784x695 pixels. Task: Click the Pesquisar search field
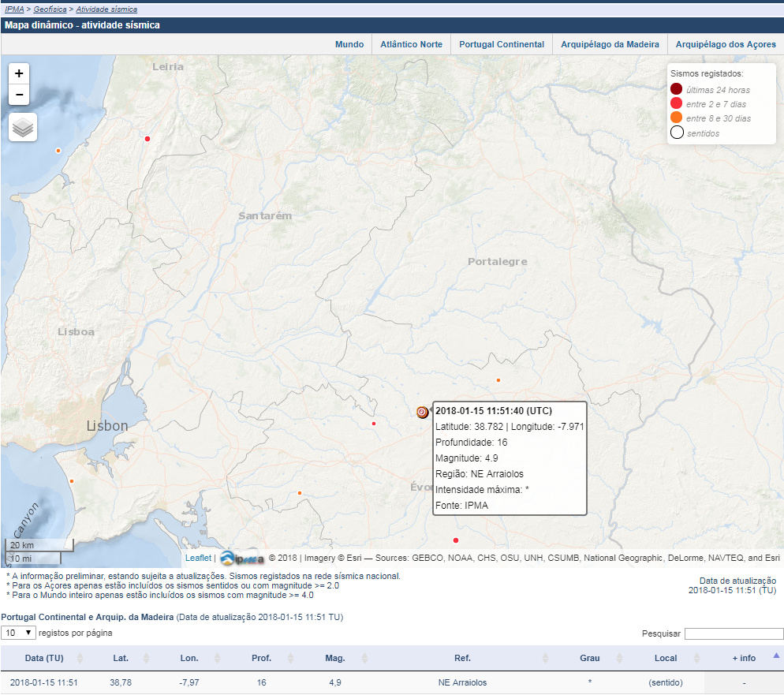(734, 633)
